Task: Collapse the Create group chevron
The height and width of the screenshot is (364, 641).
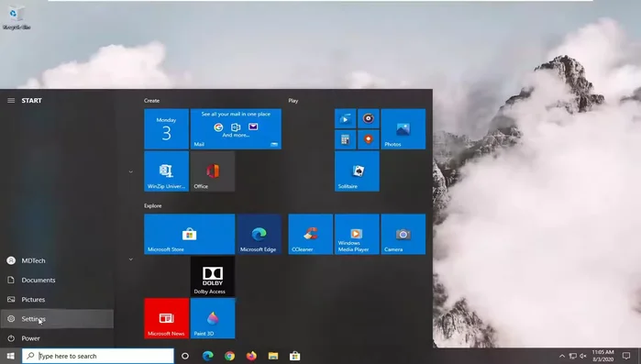Action: [131, 171]
